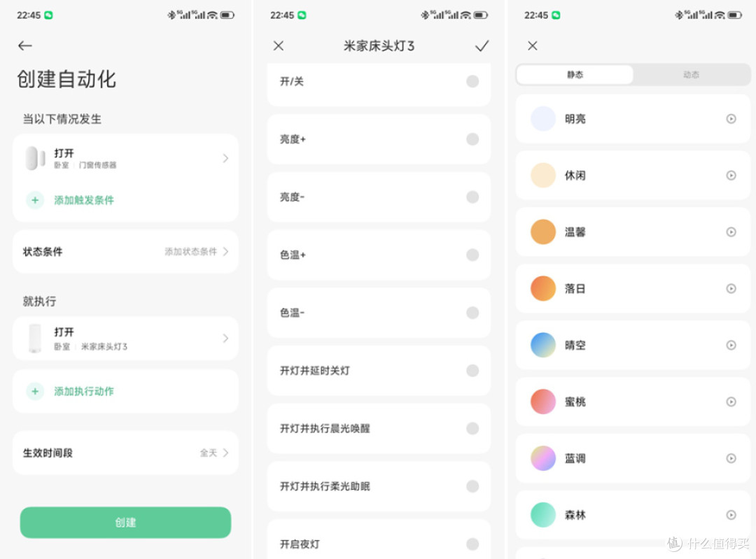The image size is (756, 559).
Task: Pick the 落日 gradient orange swatch
Action: point(543,289)
